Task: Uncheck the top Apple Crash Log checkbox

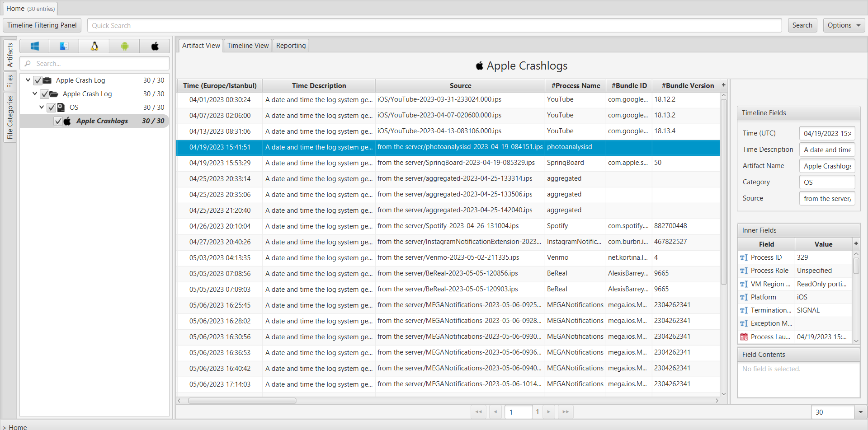Action: click(x=38, y=80)
